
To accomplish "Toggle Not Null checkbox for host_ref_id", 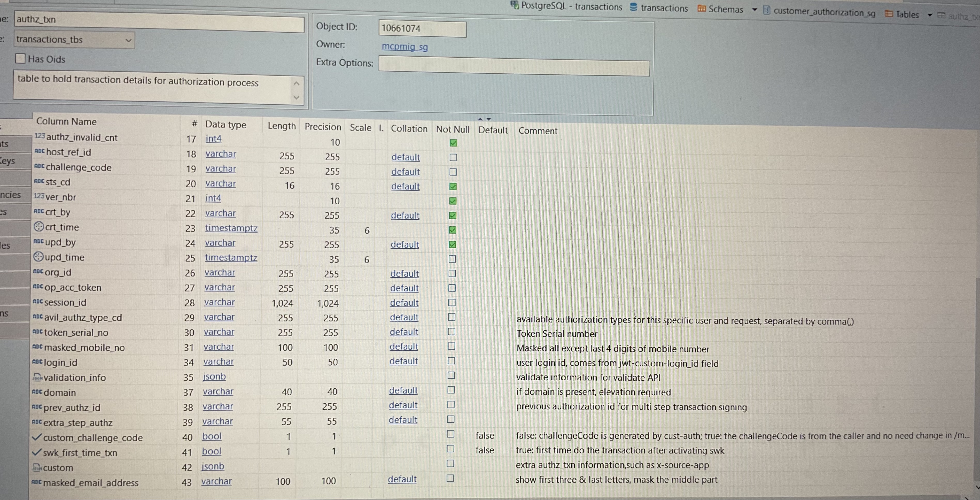I will [453, 157].
